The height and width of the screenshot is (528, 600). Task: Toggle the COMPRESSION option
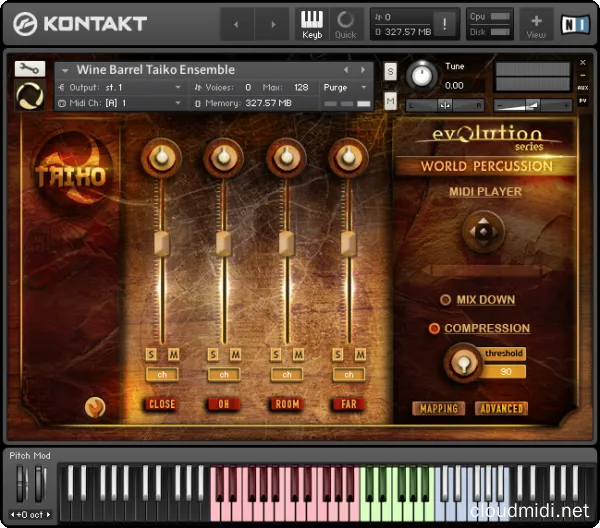434,328
